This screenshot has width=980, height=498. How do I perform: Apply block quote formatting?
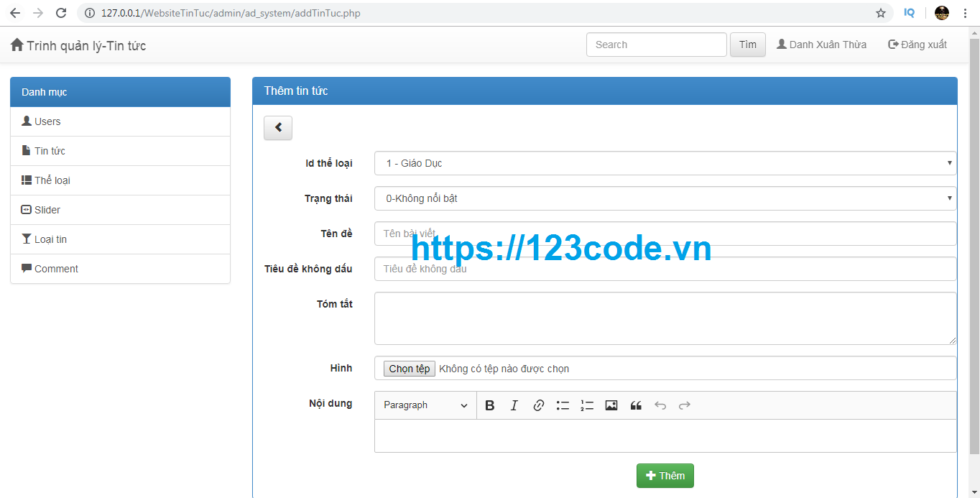(636, 405)
